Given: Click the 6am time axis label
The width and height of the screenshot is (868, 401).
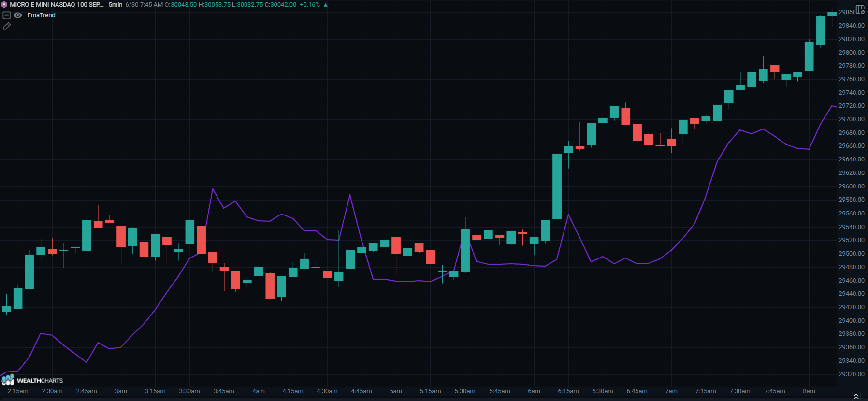Looking at the screenshot, I should [x=534, y=391].
